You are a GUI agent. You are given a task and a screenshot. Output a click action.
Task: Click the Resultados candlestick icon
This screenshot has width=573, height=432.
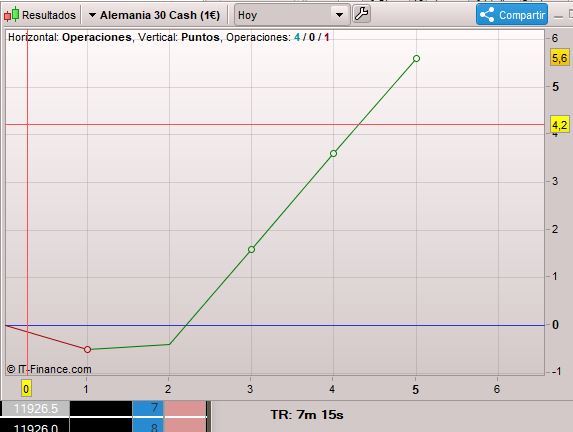point(11,15)
